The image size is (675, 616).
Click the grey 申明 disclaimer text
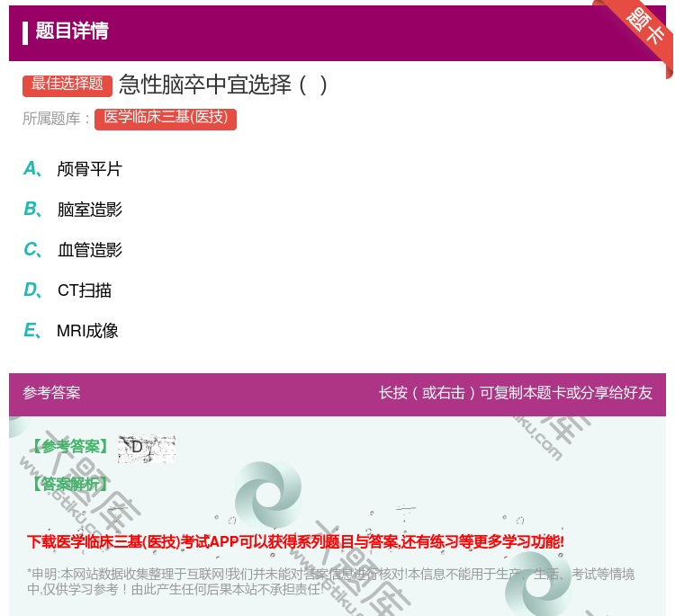(x=330, y=582)
